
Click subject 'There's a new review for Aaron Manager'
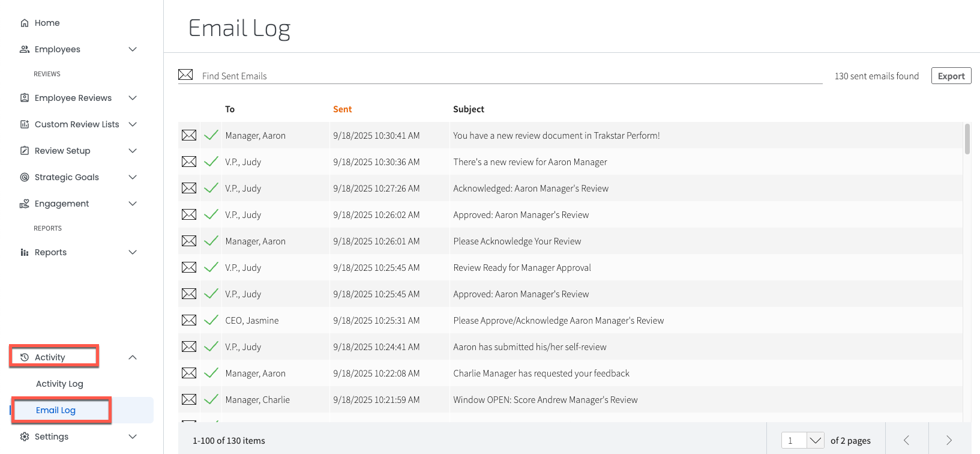530,162
